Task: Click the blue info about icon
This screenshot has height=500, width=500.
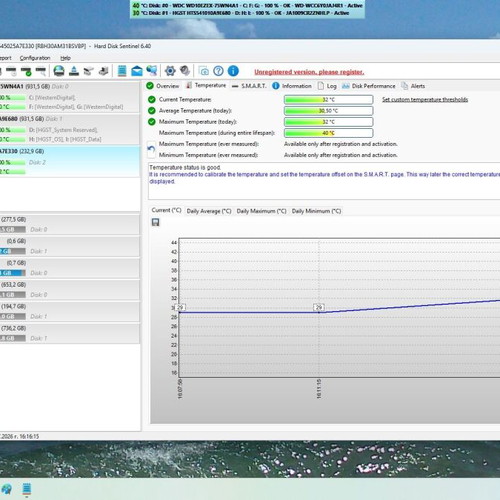Action: pos(233,71)
